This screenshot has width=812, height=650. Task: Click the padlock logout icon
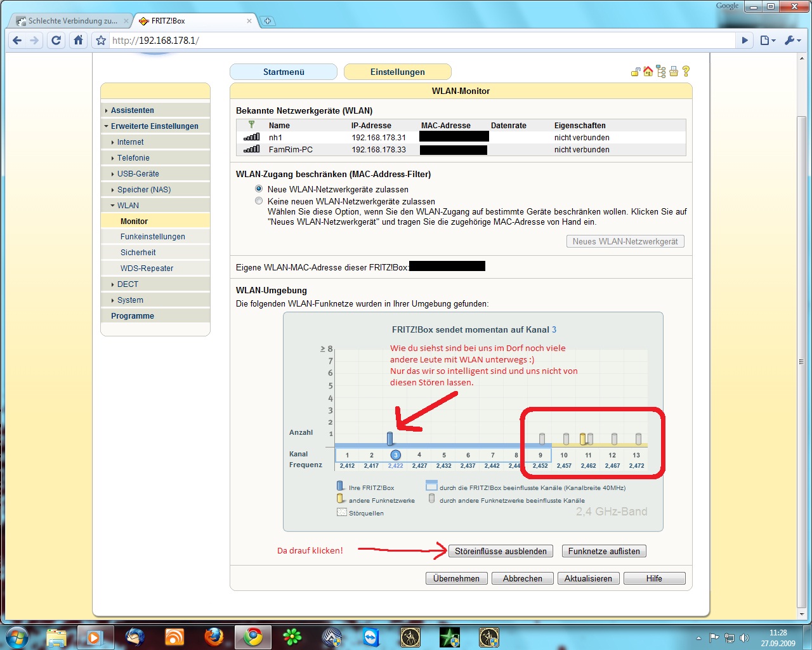coord(636,72)
